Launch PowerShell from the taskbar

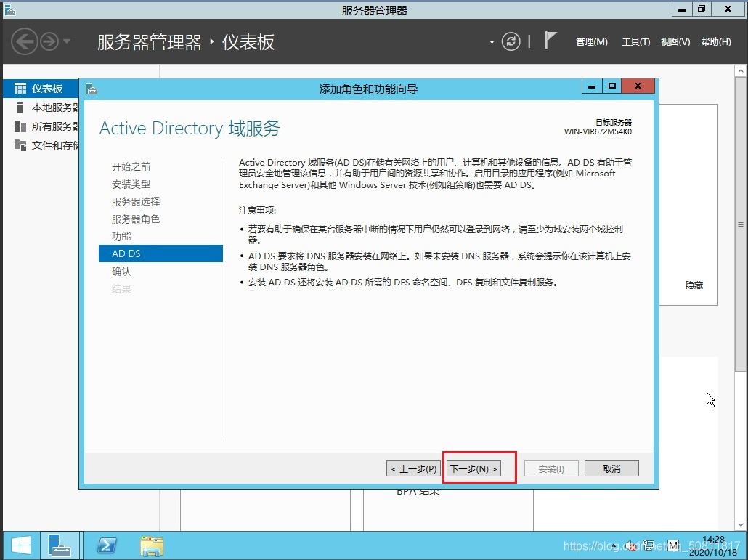pos(107,545)
